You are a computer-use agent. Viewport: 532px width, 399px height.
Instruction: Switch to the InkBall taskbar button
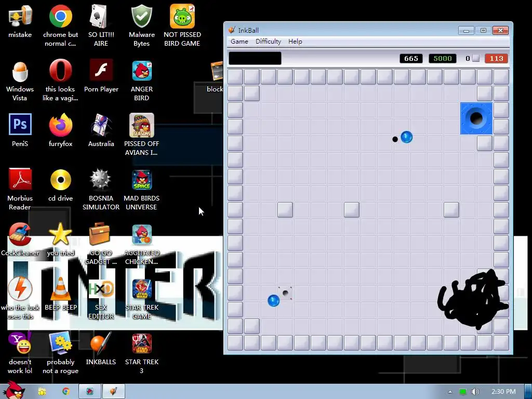(x=114, y=392)
